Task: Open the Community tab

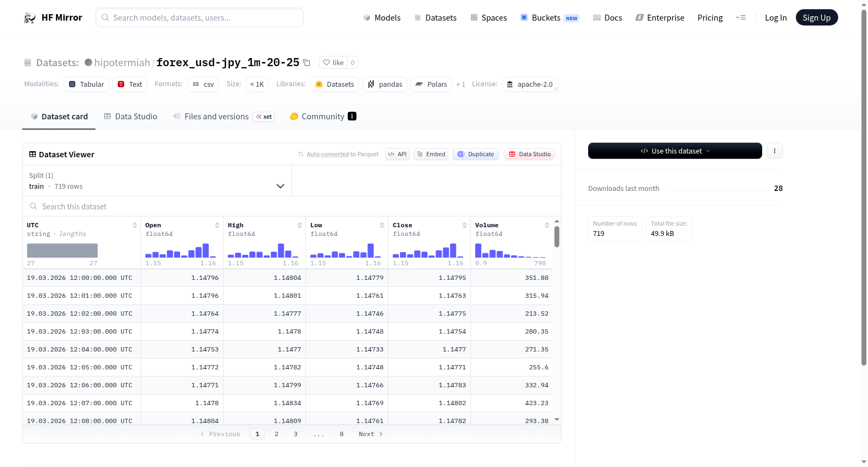Action: click(x=323, y=117)
